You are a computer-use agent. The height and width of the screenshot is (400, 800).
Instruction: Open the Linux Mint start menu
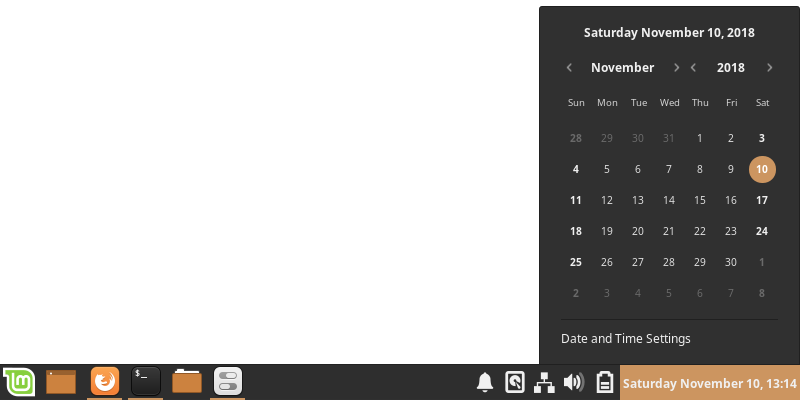(19, 382)
